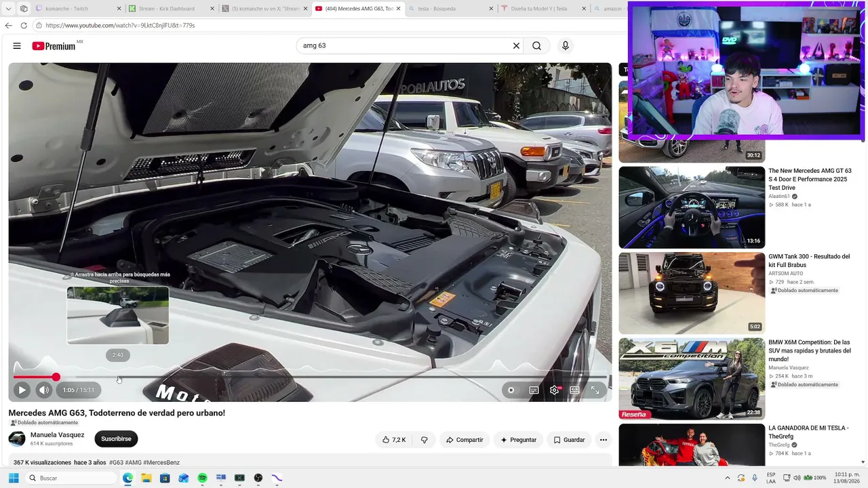Viewport: 868px width, 488px height.
Task: Save video with Guardar button
Action: click(569, 440)
